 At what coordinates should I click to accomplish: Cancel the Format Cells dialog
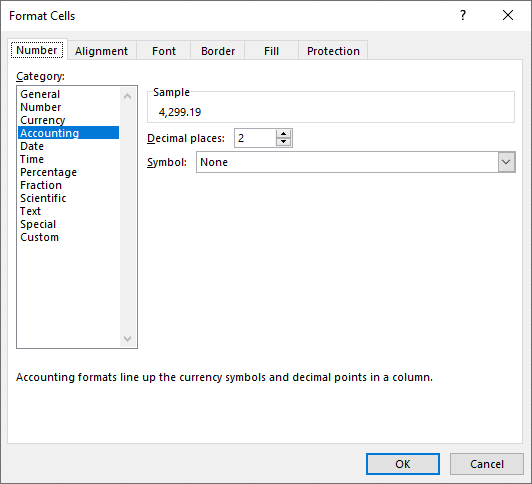pos(487,464)
